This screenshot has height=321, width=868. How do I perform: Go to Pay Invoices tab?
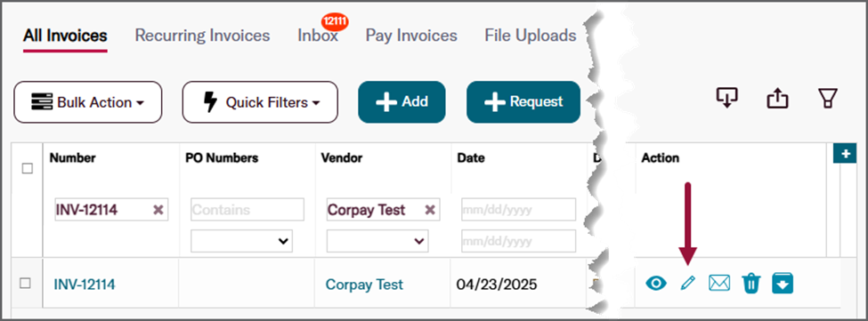[x=411, y=36]
